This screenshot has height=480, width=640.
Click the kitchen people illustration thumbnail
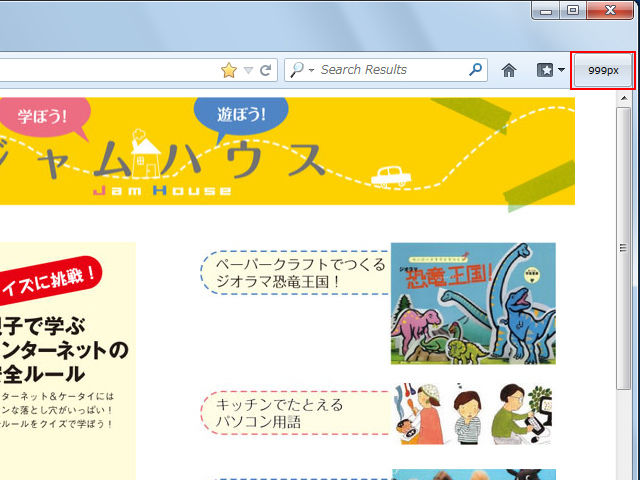pos(473,413)
